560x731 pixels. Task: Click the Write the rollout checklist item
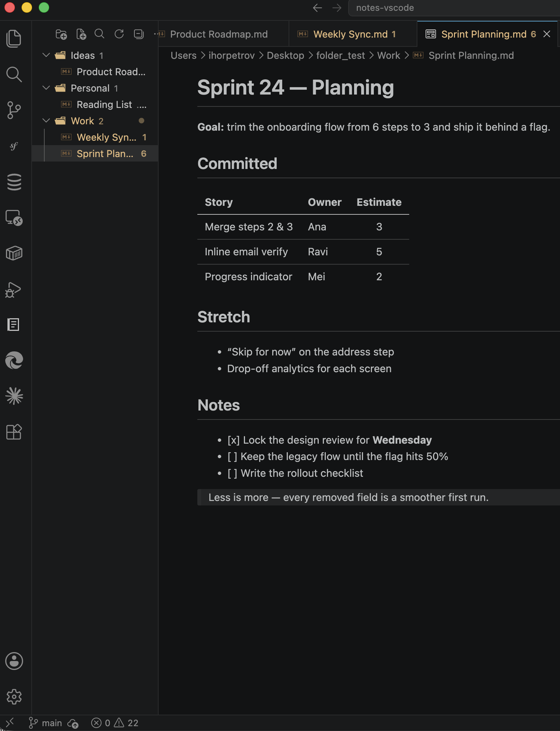click(295, 473)
